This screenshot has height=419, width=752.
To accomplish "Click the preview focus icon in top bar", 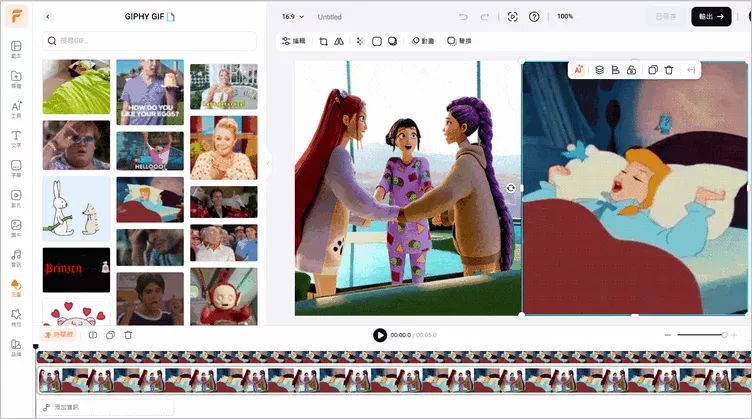I will coord(512,17).
